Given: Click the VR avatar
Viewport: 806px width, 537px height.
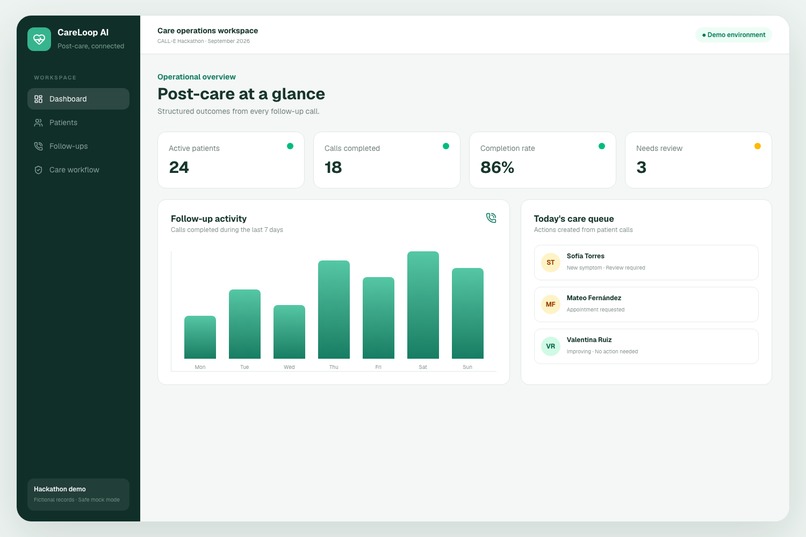Looking at the screenshot, I should (x=551, y=346).
